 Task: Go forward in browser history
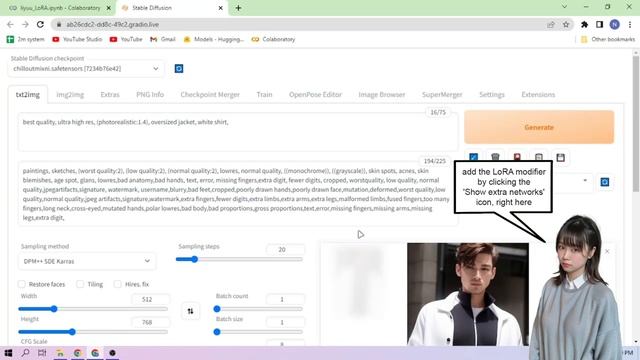point(25,24)
